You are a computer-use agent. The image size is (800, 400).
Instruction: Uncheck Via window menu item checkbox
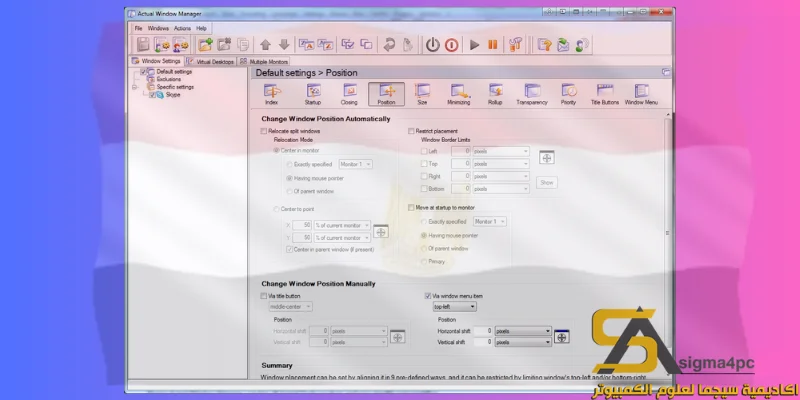click(428, 296)
